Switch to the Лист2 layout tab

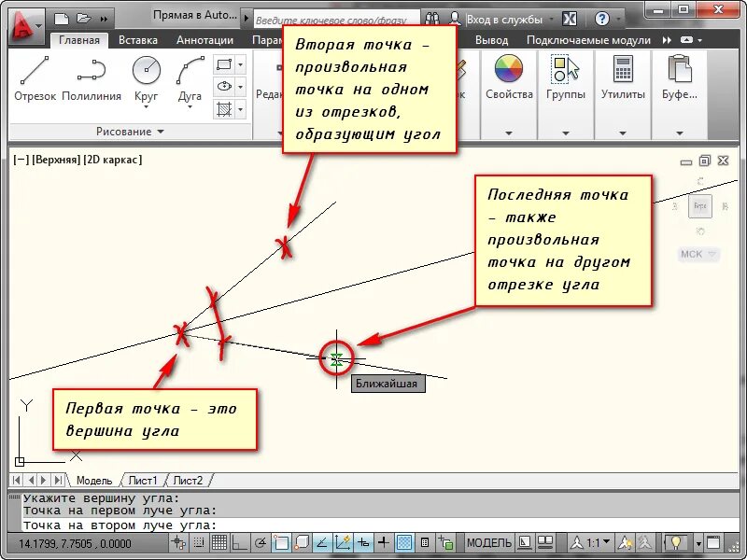tap(188, 481)
